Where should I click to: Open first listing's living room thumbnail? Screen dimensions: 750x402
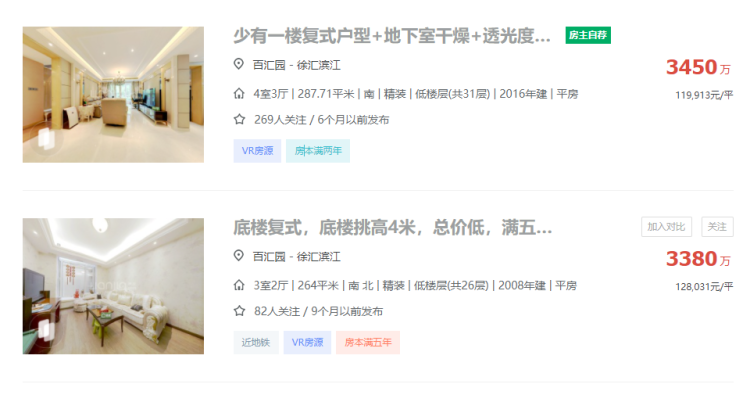tap(113, 95)
